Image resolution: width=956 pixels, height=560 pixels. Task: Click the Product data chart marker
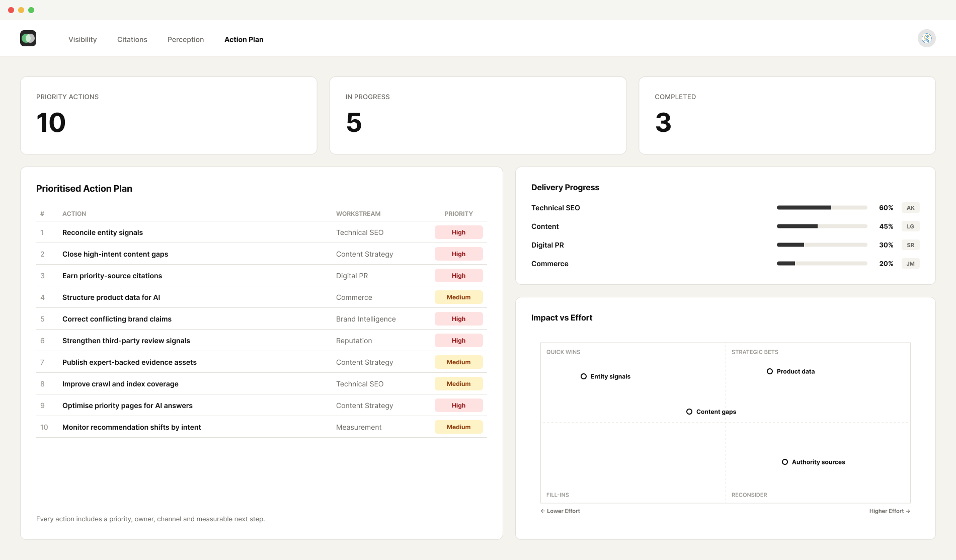(x=770, y=371)
